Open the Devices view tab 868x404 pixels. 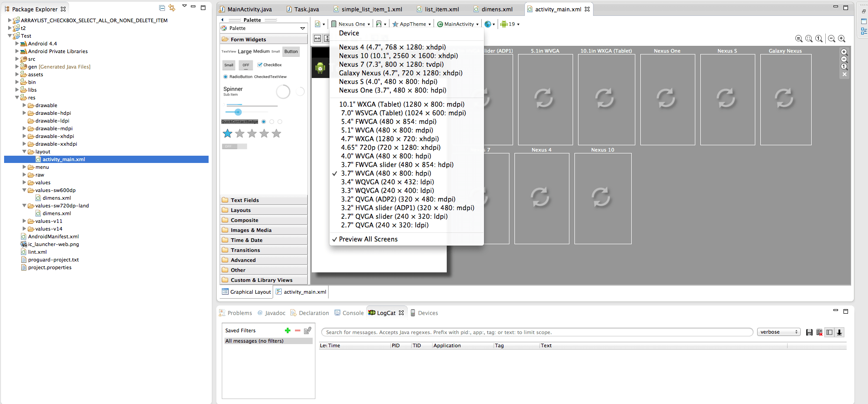click(x=424, y=313)
